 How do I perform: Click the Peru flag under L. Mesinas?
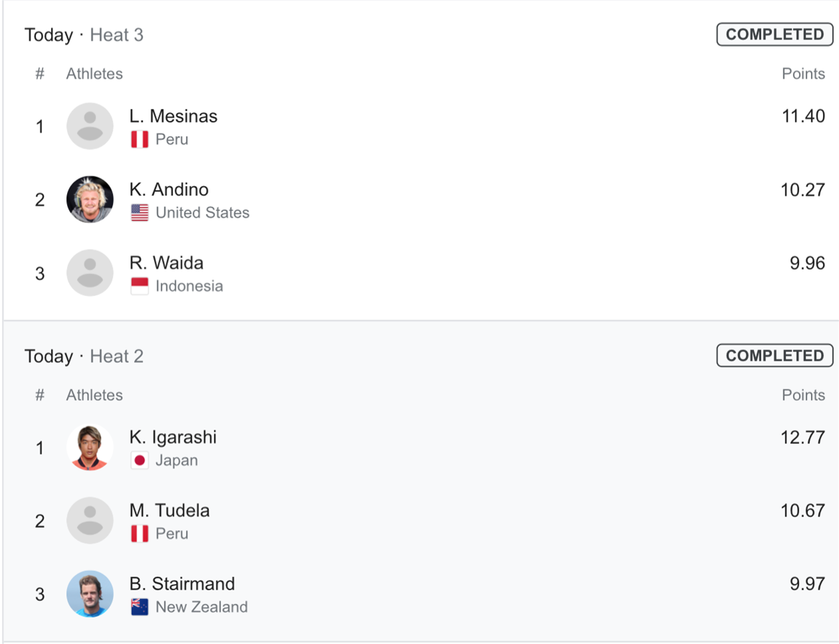coord(139,139)
